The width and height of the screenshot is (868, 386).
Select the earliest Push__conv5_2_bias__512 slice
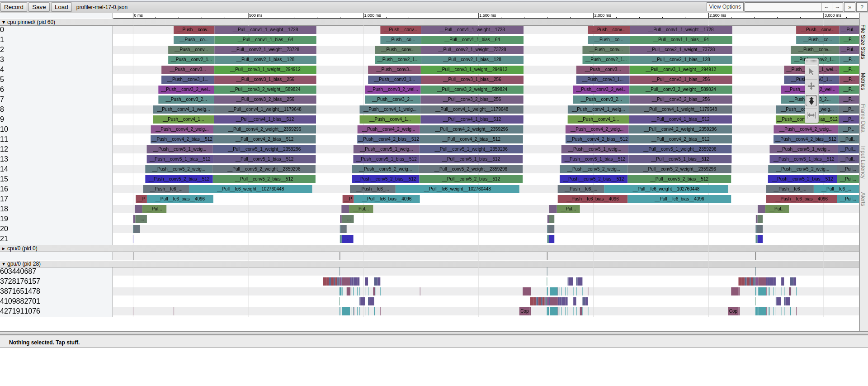click(x=179, y=179)
